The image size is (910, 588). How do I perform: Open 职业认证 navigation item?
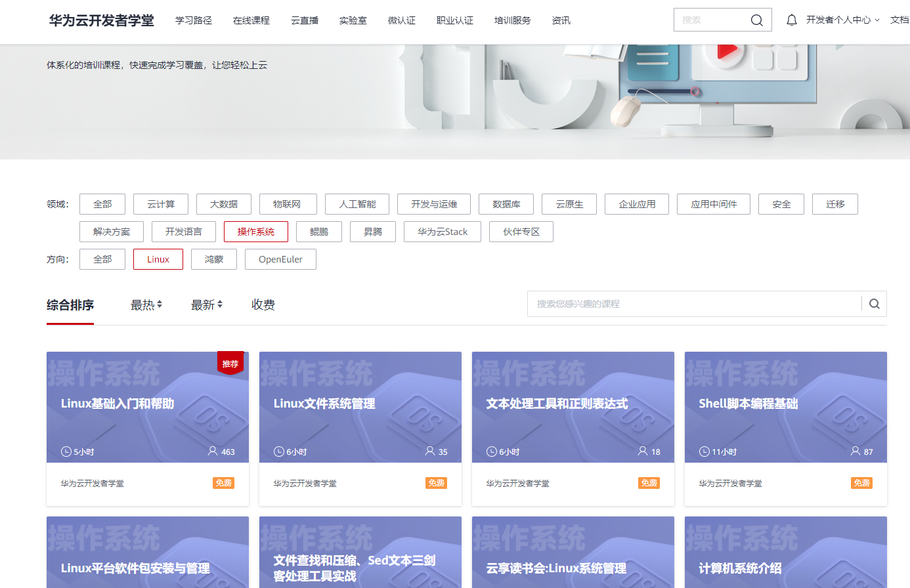(x=455, y=20)
